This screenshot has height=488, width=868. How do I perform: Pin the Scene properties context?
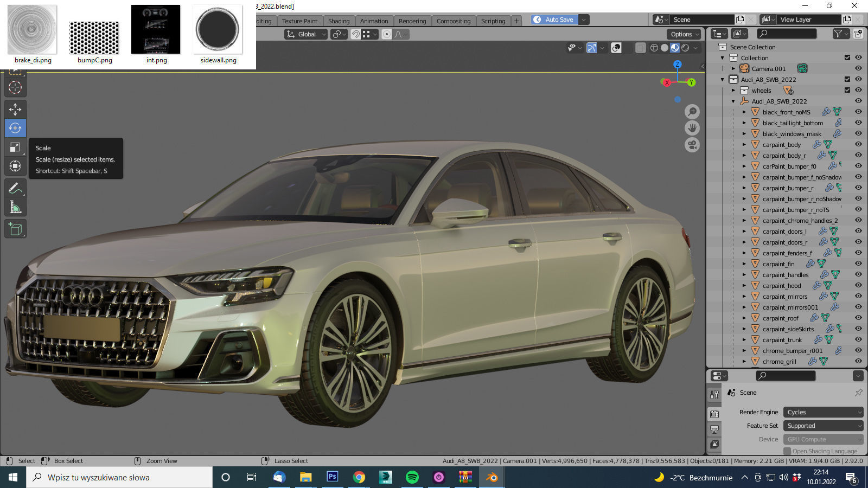[858, 392]
